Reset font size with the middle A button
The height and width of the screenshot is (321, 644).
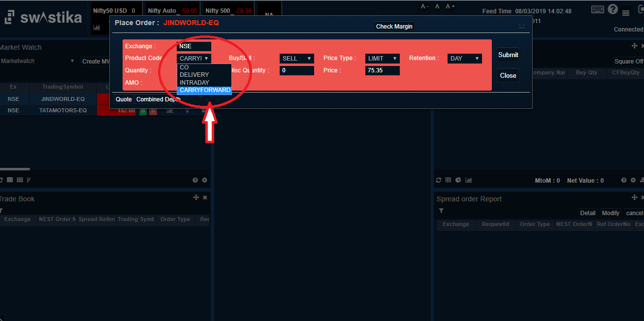pyautogui.click(x=437, y=6)
